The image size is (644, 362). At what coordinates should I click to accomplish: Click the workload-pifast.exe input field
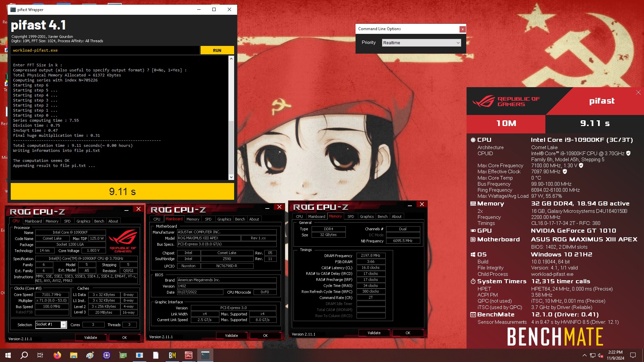point(105,50)
